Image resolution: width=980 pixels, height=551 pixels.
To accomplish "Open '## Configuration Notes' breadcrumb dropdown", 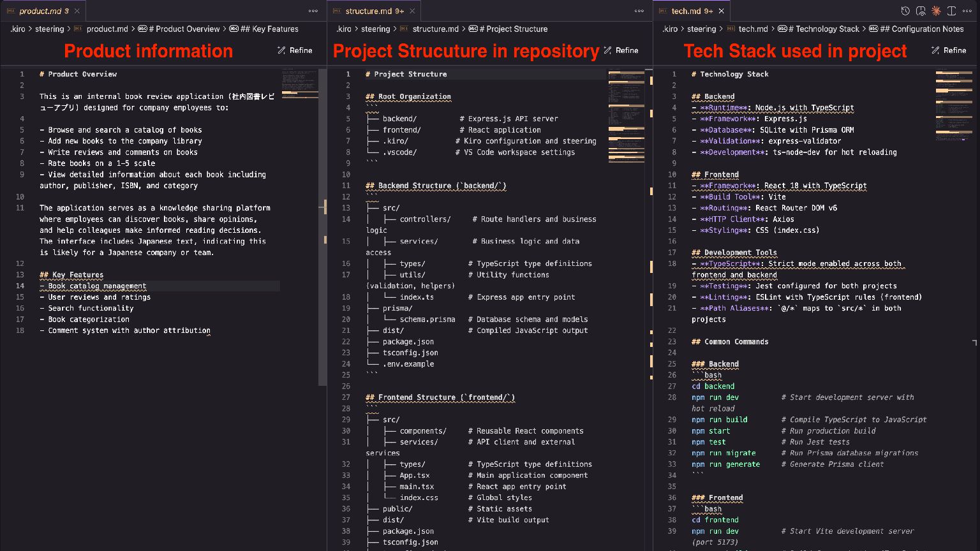I will point(922,29).
